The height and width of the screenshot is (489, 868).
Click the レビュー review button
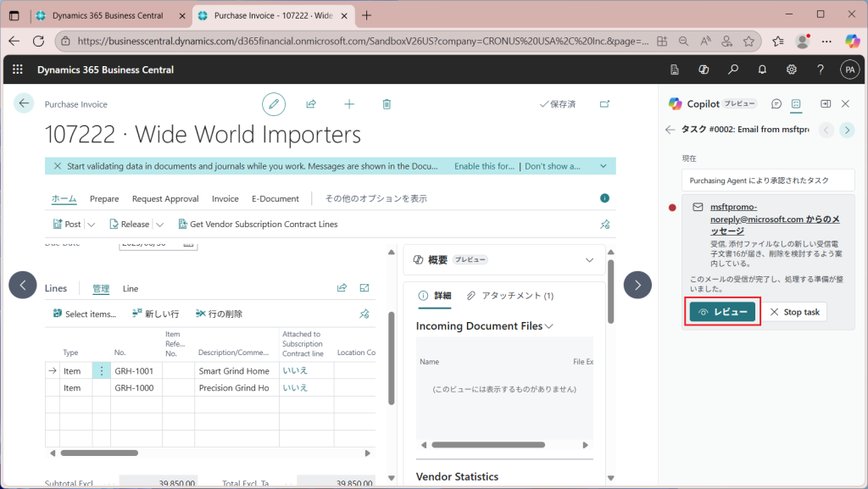[x=722, y=312]
